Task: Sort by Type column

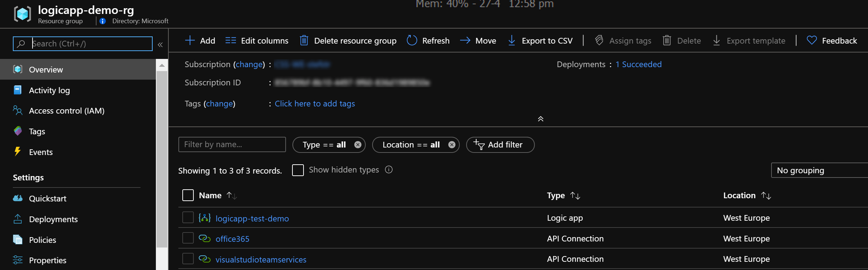Action: coord(563,195)
